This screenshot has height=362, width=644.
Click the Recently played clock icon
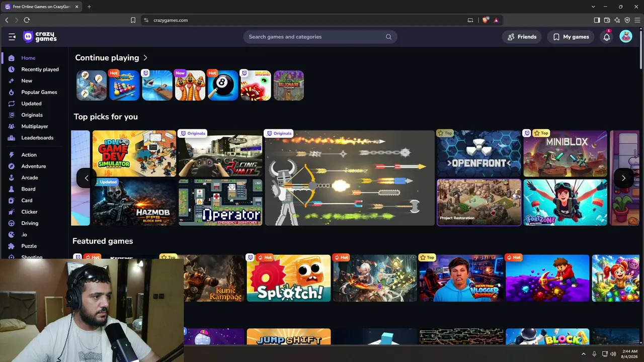[11, 69]
